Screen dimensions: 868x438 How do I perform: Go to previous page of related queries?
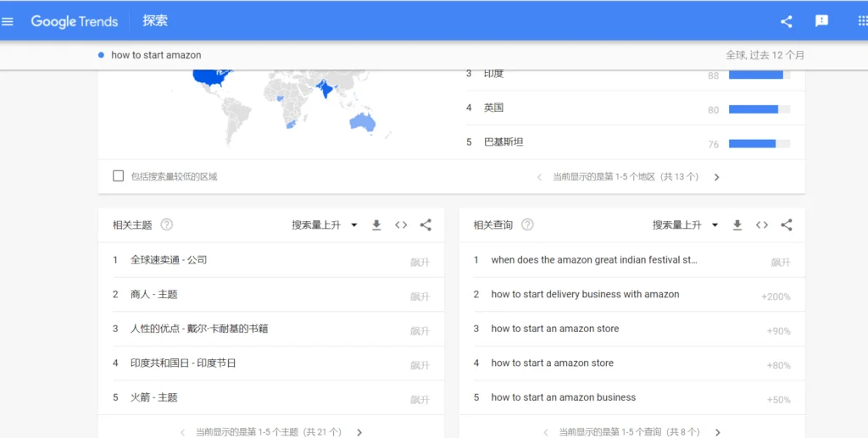click(x=546, y=432)
